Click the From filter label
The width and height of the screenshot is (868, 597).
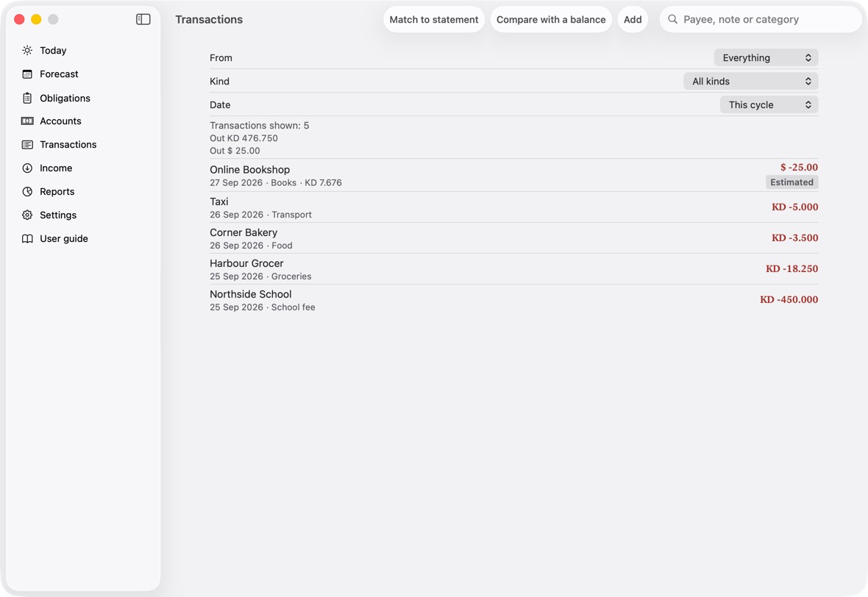coord(221,58)
